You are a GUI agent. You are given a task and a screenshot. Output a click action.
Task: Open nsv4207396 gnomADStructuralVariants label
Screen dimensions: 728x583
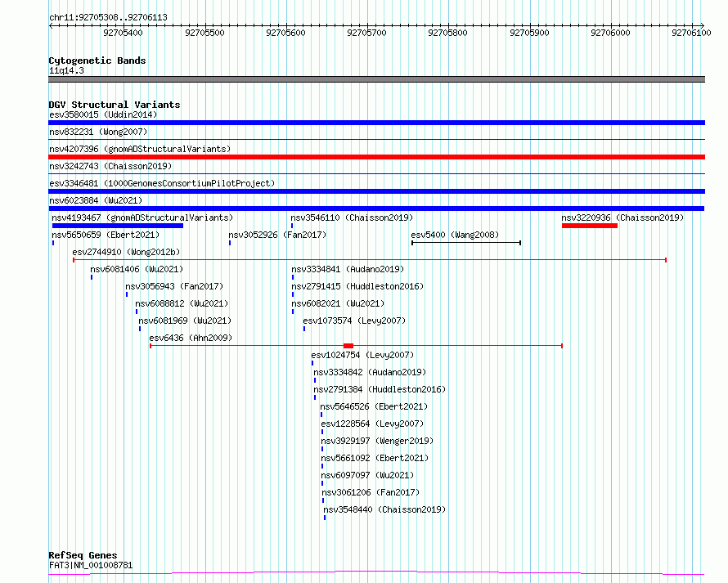(140, 149)
